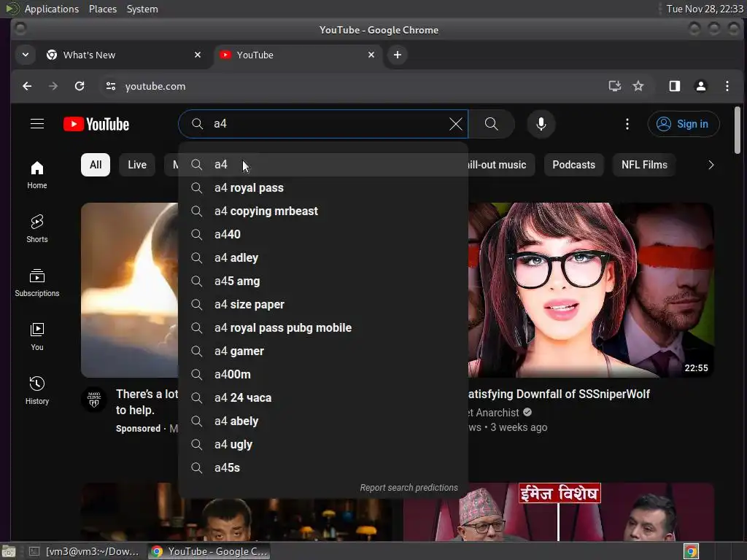The height and width of the screenshot is (560, 747).
Task: Open Downfall of SSSniperWolf title link
Action: point(559,394)
